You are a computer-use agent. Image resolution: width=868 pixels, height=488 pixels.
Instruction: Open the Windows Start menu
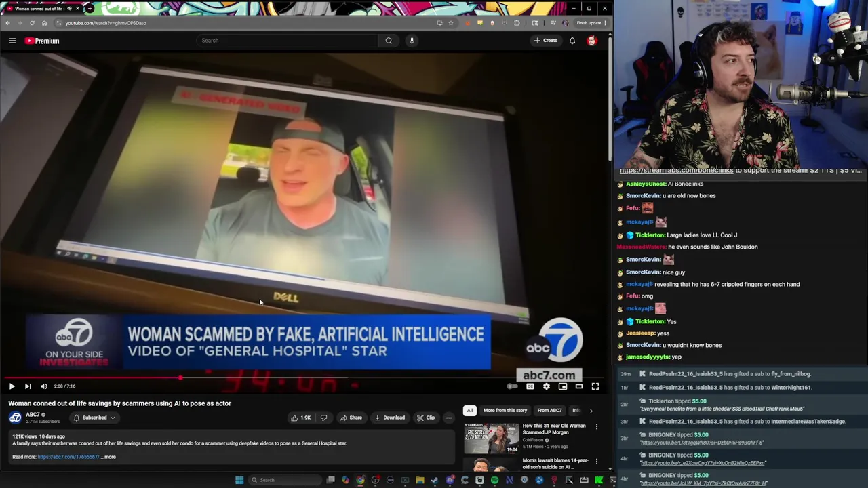239,480
